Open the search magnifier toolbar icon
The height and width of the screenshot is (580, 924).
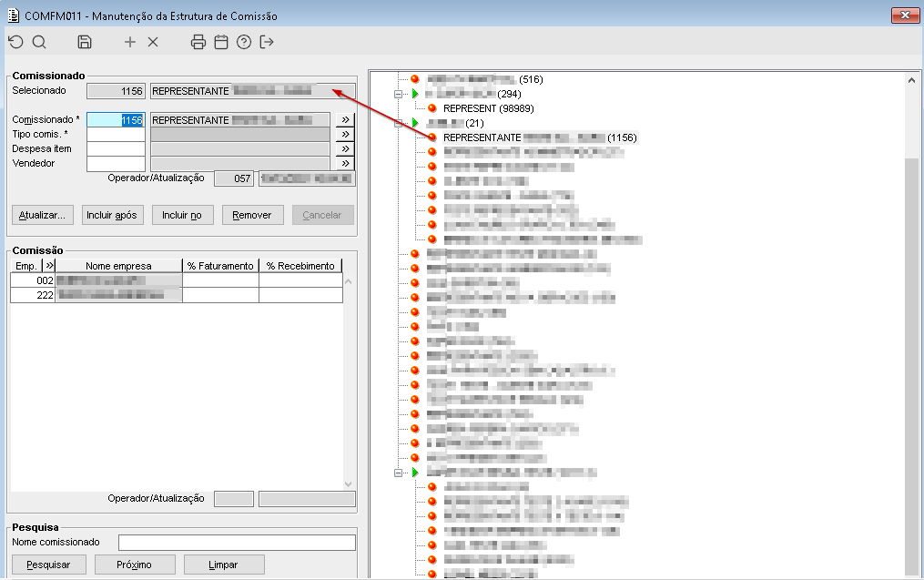point(39,42)
